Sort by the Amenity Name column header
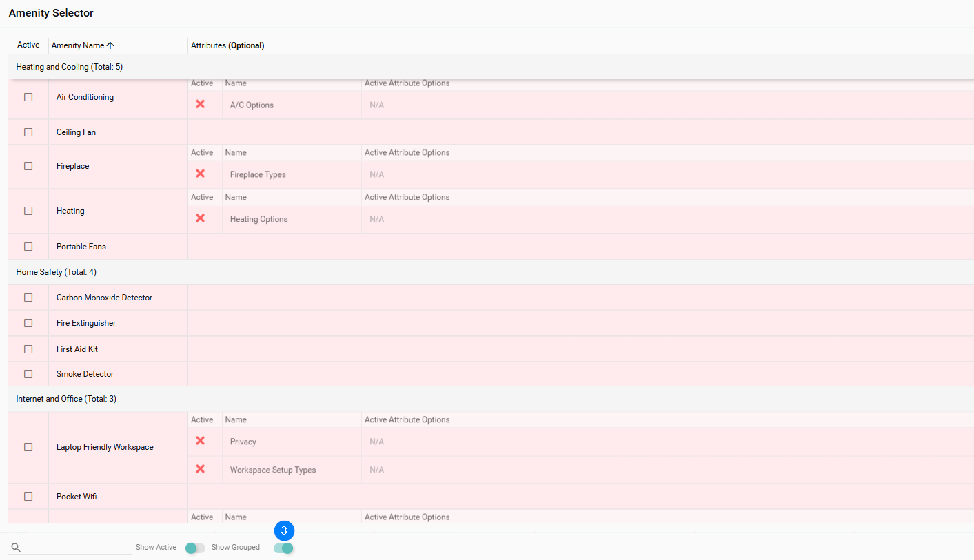This screenshot has width=974, height=560. 77,45
